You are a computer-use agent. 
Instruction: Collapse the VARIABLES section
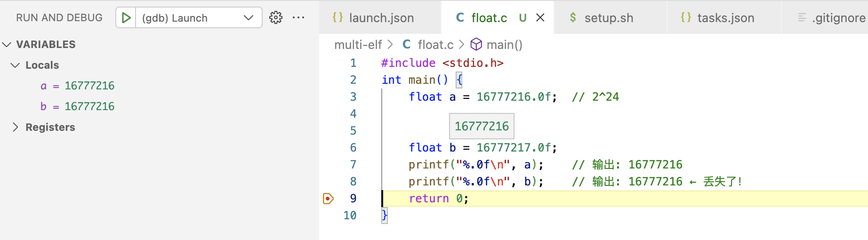point(7,45)
